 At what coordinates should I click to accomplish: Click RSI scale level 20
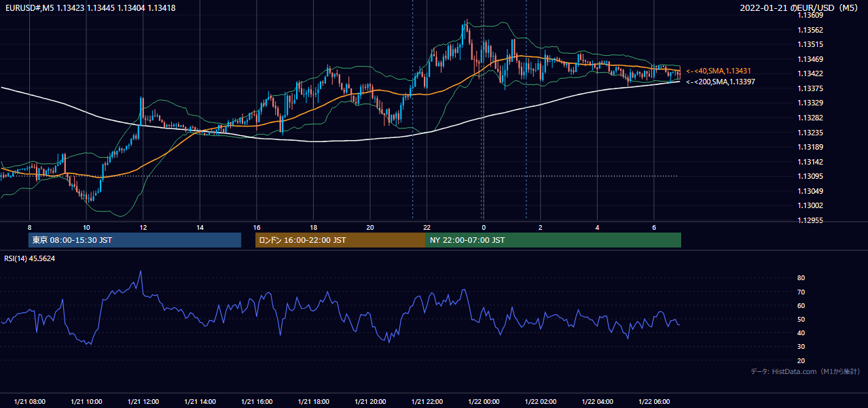[x=801, y=360]
